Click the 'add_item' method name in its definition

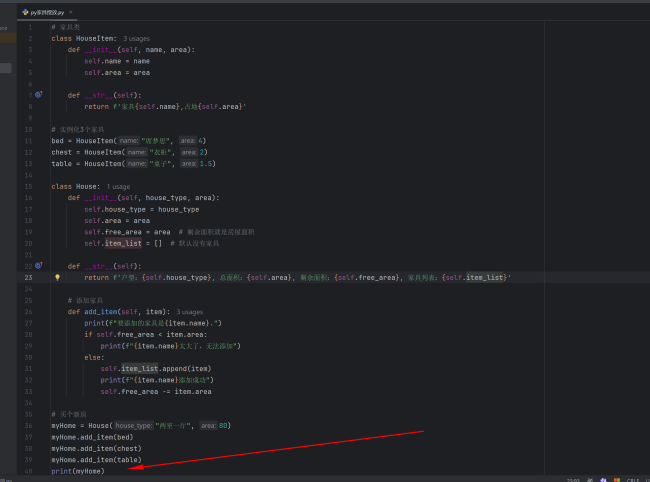(x=101, y=312)
